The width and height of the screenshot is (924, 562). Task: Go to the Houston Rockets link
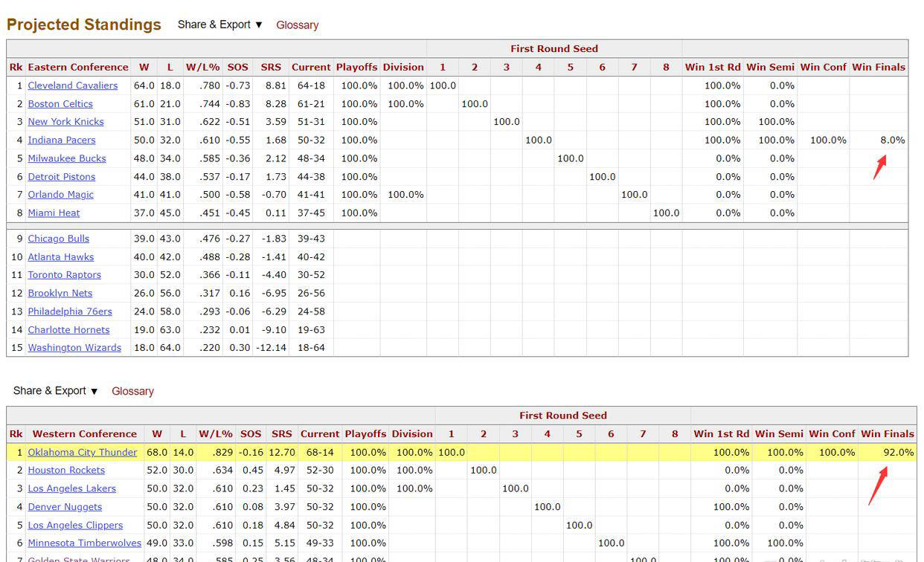click(x=66, y=470)
